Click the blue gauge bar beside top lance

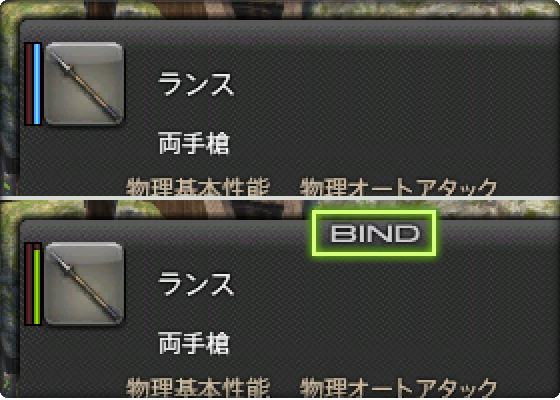click(x=37, y=84)
